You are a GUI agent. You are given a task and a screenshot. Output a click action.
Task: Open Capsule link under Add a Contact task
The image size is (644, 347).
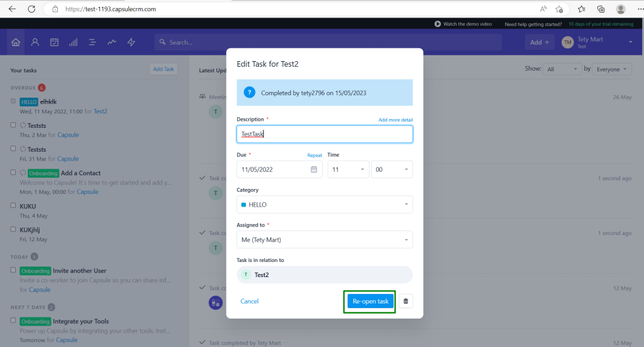coord(87,191)
